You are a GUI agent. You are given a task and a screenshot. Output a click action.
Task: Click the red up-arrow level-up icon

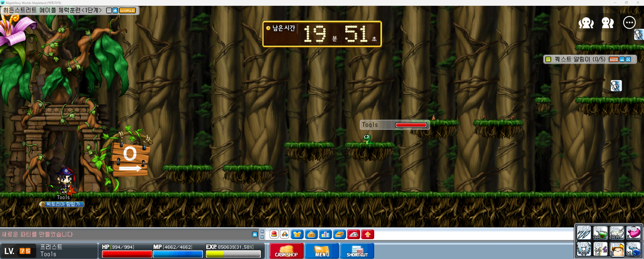pyautogui.click(x=367, y=234)
